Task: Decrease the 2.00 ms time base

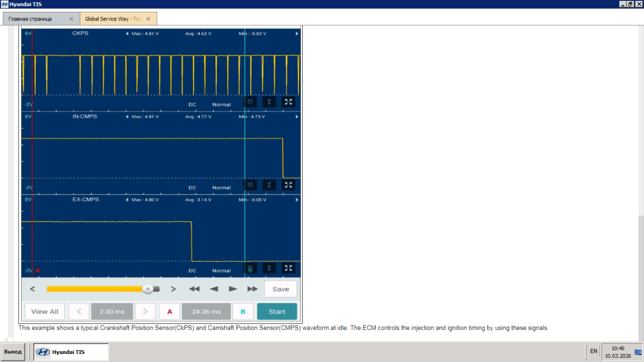Action: point(79,312)
